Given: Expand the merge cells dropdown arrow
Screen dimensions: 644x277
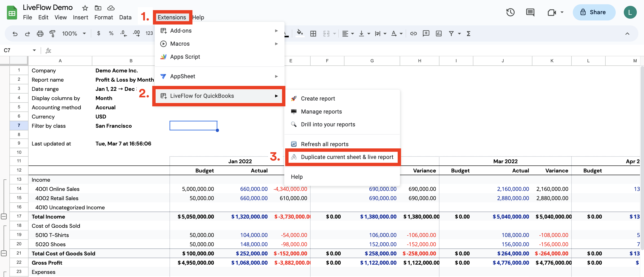Looking at the screenshot, I should click(x=334, y=34).
